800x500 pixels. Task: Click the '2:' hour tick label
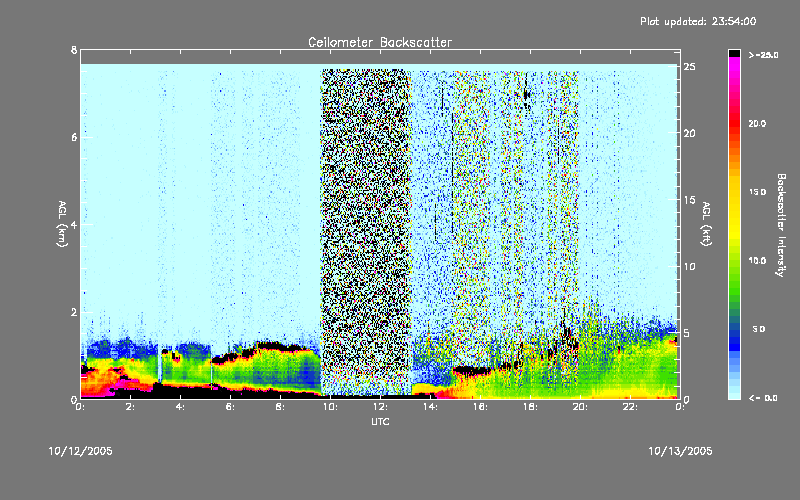[131, 407]
